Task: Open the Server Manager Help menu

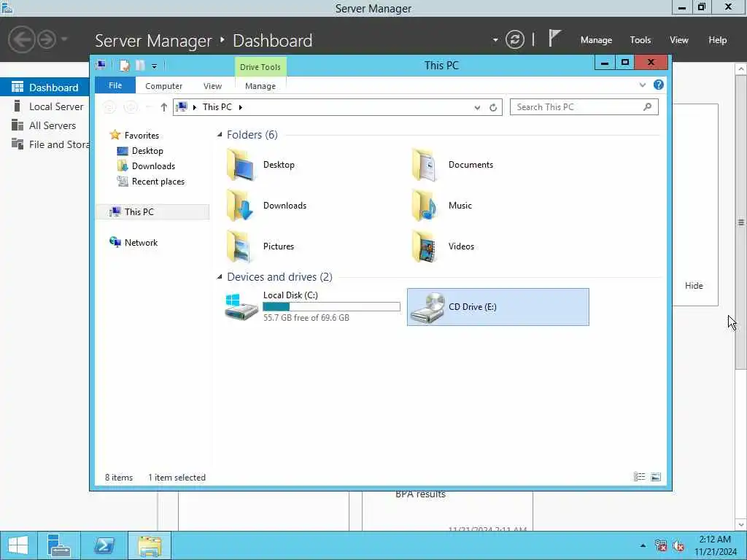Action: (x=718, y=40)
